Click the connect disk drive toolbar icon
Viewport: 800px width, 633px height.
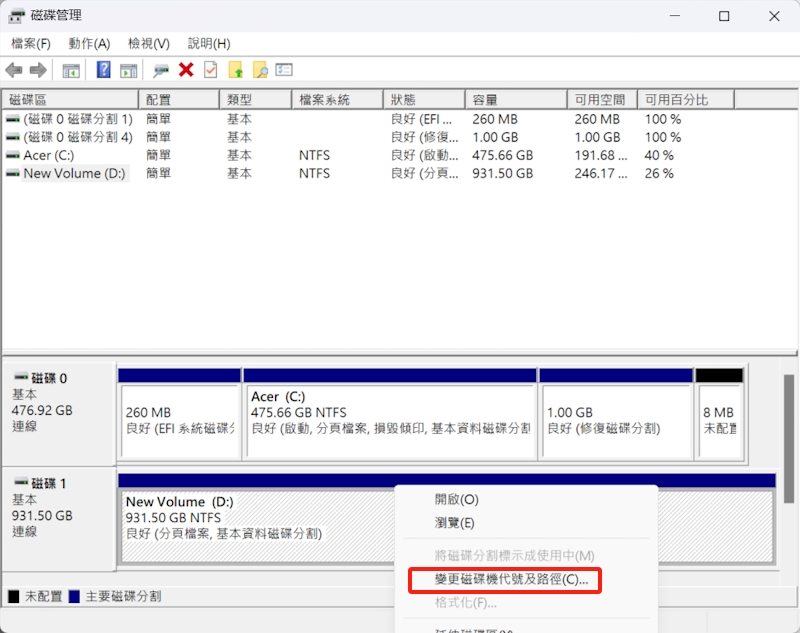pos(161,70)
